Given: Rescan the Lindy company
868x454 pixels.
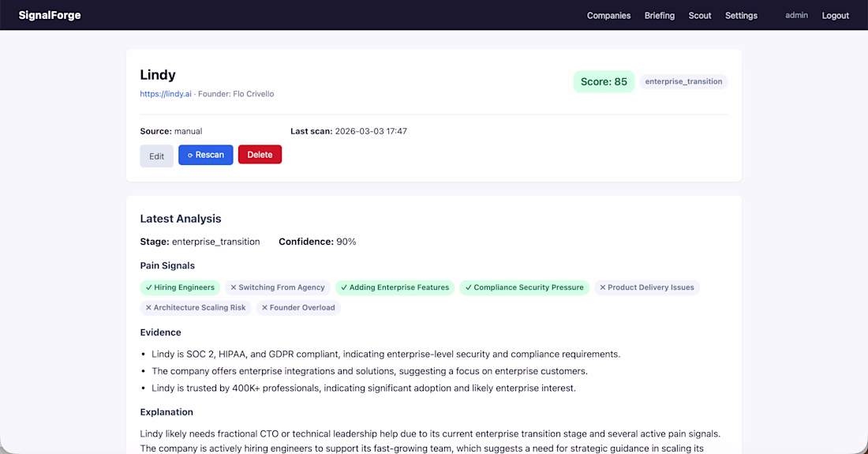Looking at the screenshot, I should [206, 155].
